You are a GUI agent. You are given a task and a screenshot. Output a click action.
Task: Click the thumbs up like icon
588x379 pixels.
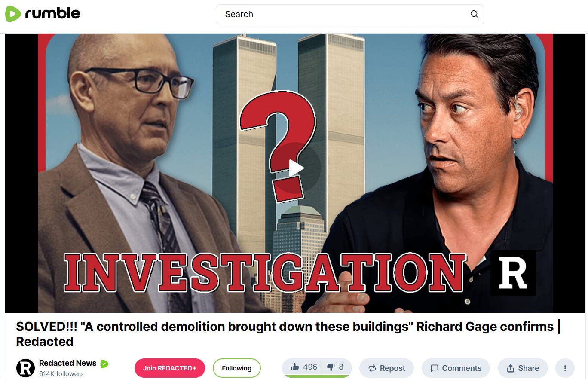tap(295, 367)
